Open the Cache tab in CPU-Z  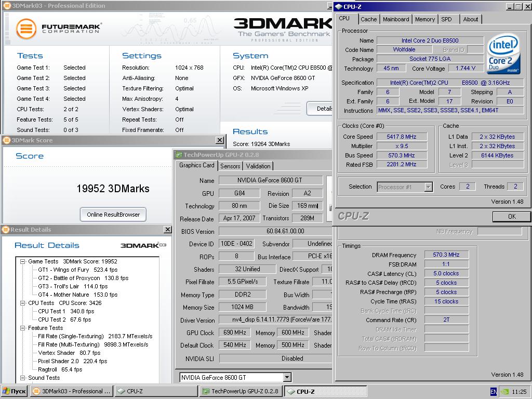[x=369, y=19]
